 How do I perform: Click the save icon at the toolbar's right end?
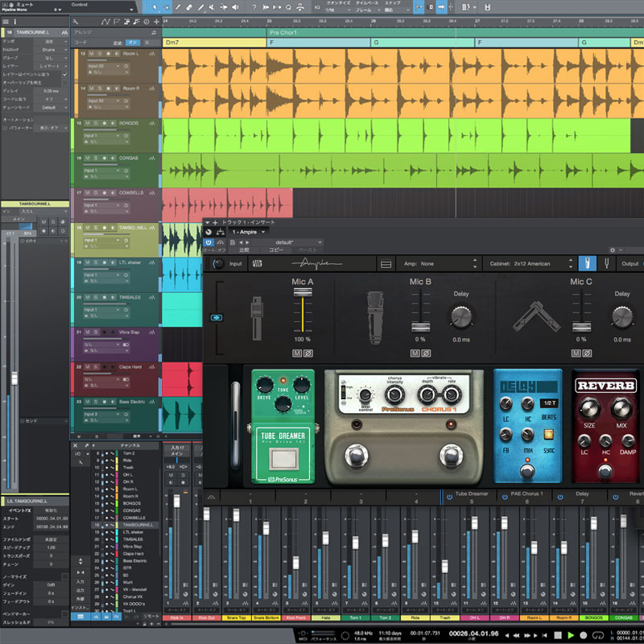pos(487,7)
